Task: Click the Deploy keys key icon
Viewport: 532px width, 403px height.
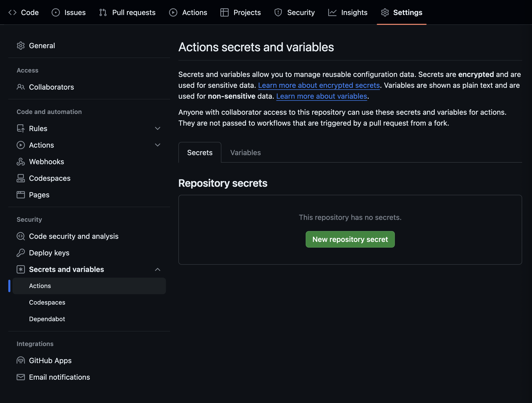Action: click(x=21, y=253)
